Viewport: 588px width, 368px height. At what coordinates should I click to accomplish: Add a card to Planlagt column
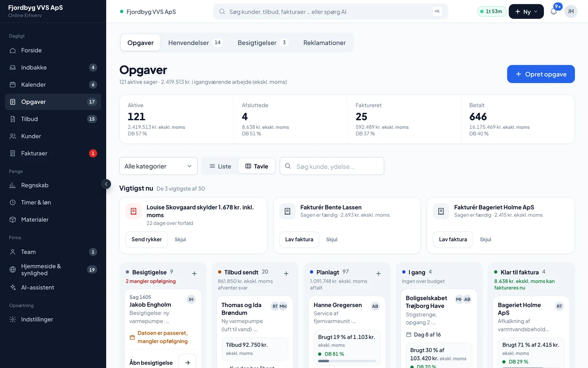(x=378, y=273)
